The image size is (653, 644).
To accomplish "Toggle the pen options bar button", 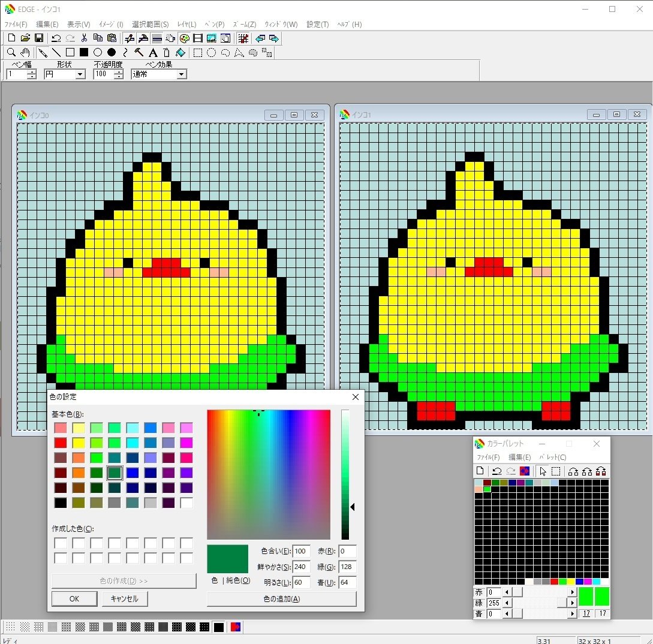I will click(129, 38).
